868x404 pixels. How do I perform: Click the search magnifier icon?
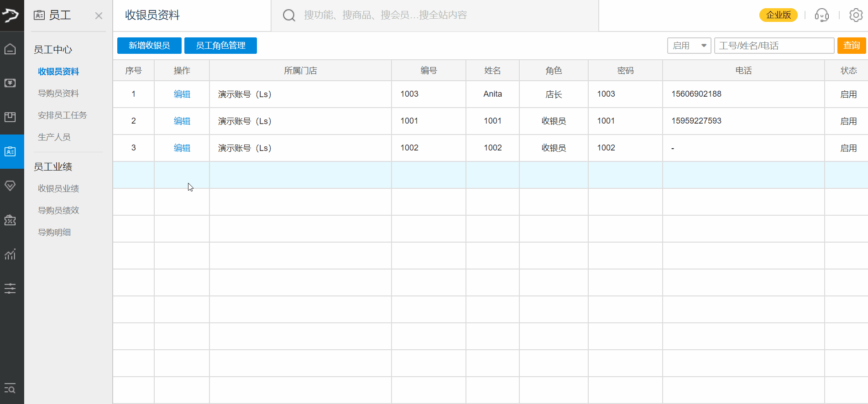(289, 16)
